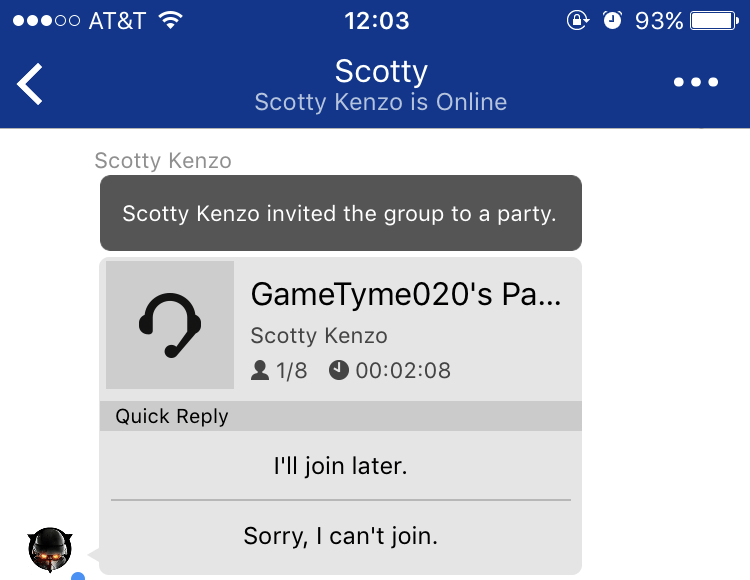Open the three-dot options menu
The width and height of the screenshot is (750, 580).
pyautogui.click(x=695, y=82)
